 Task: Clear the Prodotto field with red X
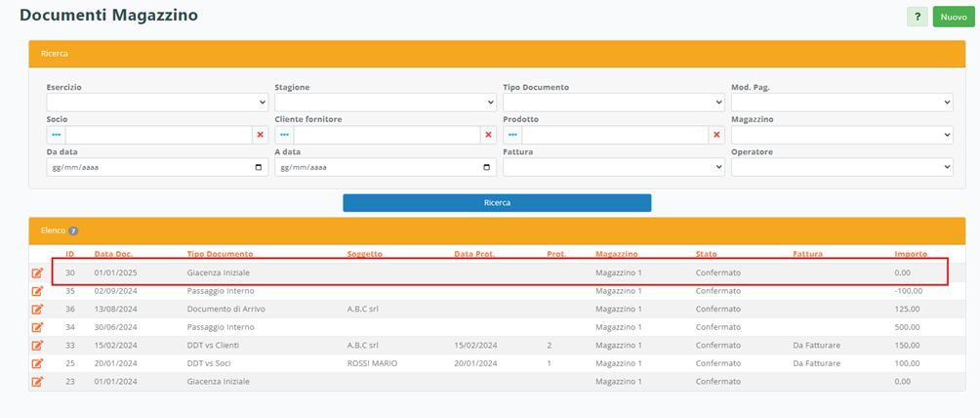click(x=716, y=135)
